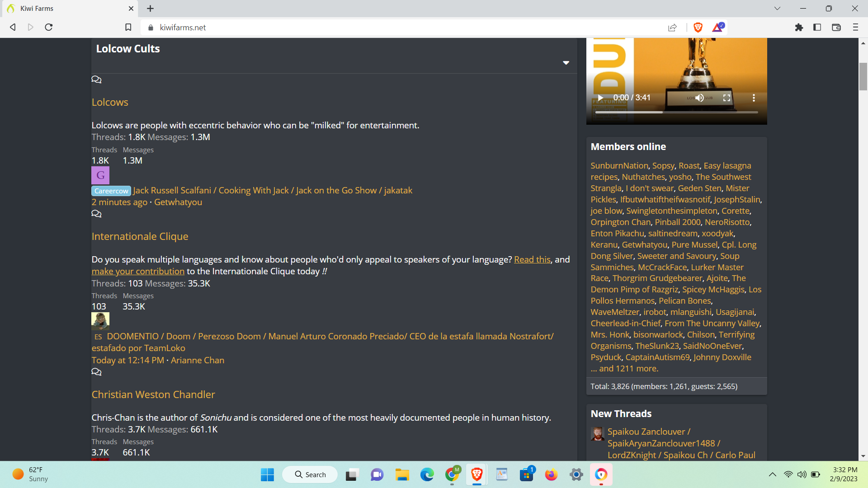Open the Lolcows forum
This screenshot has height=488, width=868.
pos(110,102)
